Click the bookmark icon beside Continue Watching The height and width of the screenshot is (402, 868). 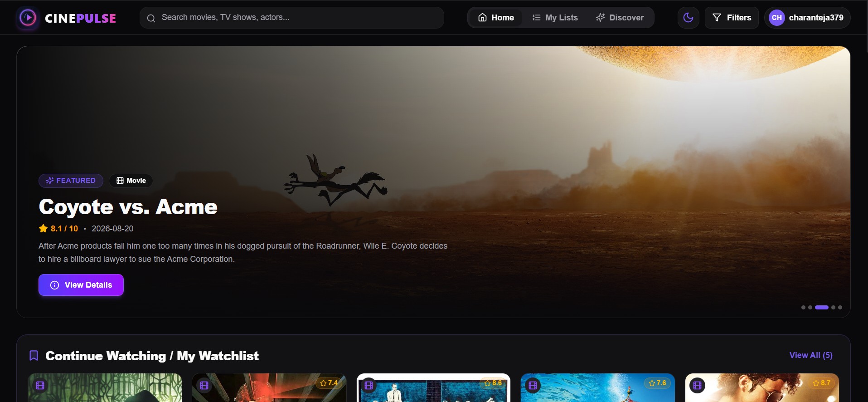(34, 356)
